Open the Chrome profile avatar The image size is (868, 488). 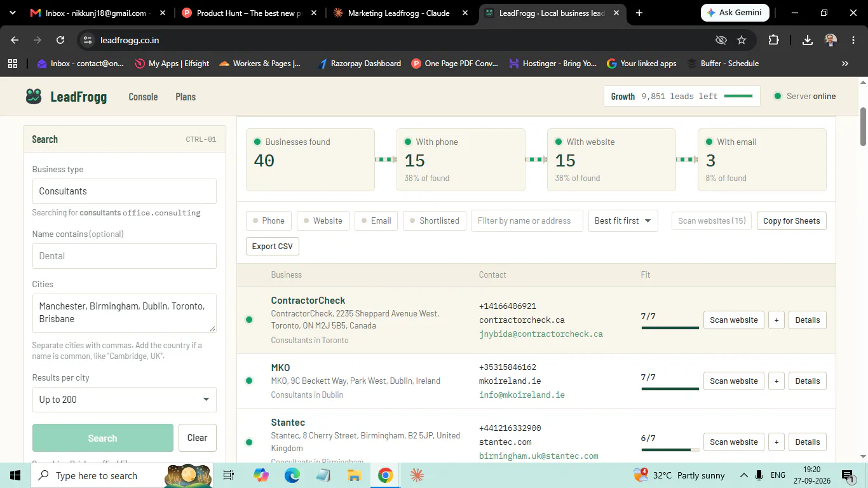pyautogui.click(x=831, y=40)
